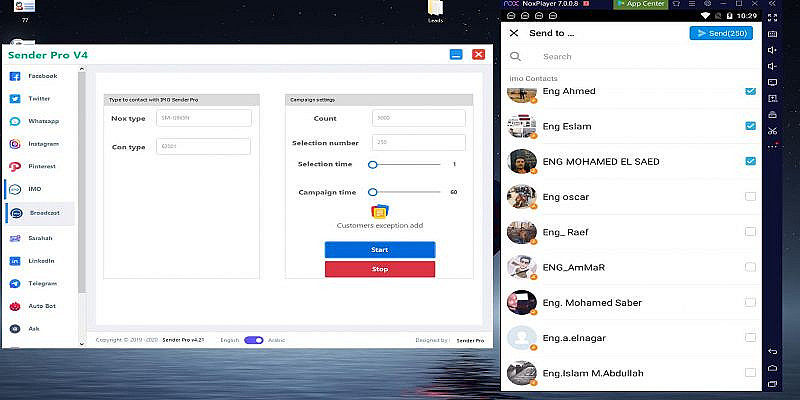Click the Eng oscar profile picture
The image size is (800, 400).
click(522, 196)
